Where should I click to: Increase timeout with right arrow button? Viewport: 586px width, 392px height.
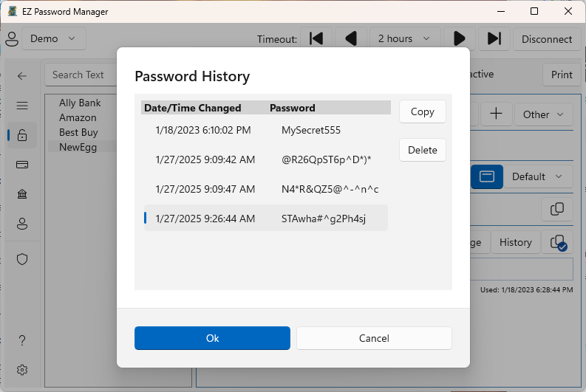459,39
